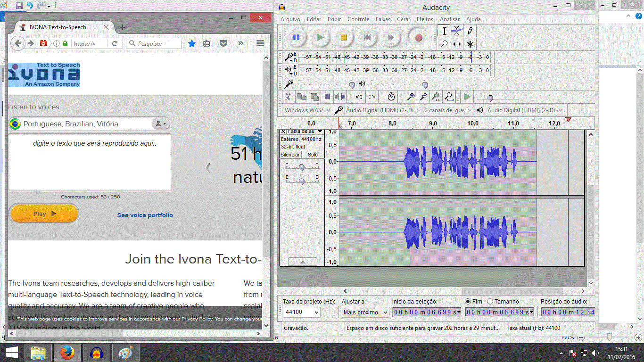Click the Firefox Pesquisar search field
This screenshot has height=362, width=644.
click(x=154, y=43)
